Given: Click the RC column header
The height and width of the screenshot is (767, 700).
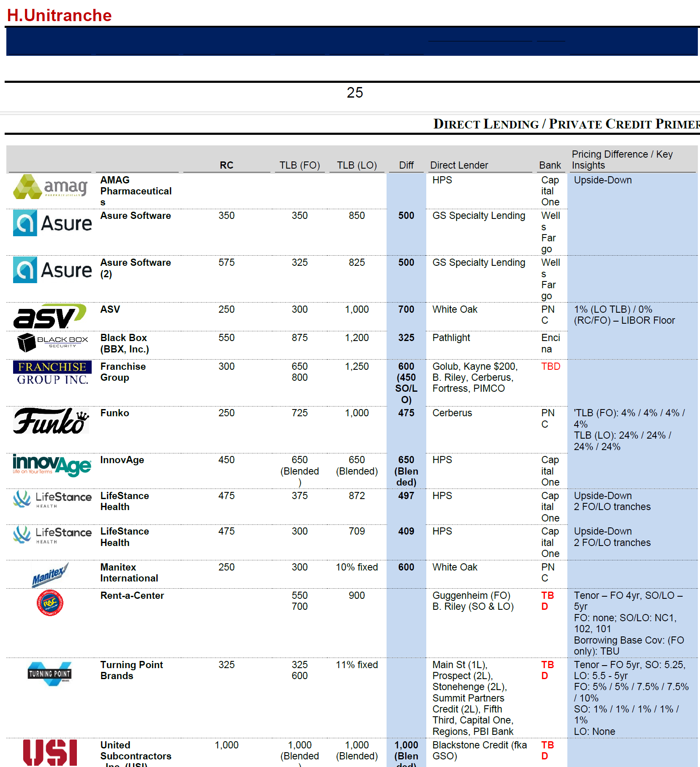Looking at the screenshot, I should (x=226, y=165).
